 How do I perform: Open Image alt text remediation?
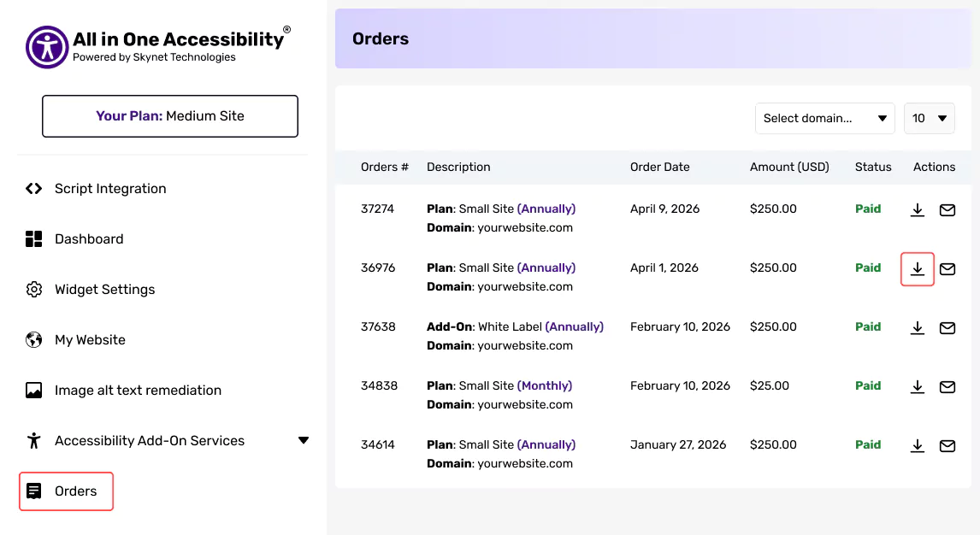click(x=138, y=391)
